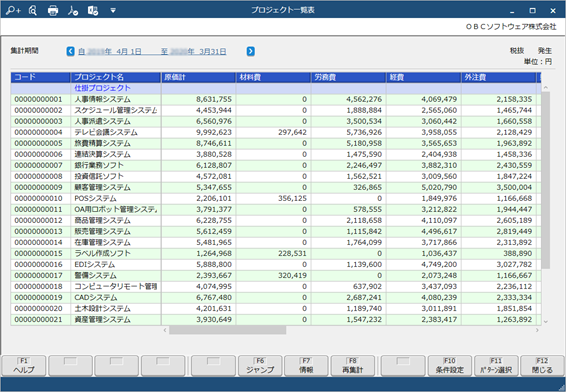Screen dimensions: 566x392
Task: Click the vertical scrollbar up arrow
Action: click(x=545, y=87)
